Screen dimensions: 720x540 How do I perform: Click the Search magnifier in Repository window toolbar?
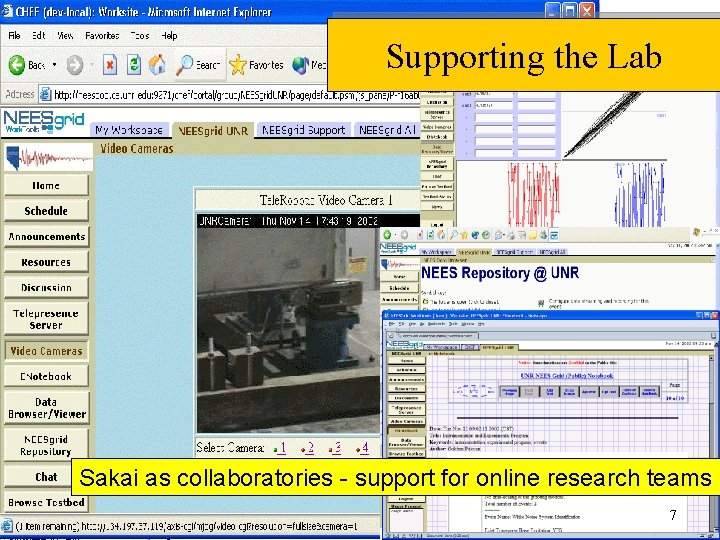click(453, 235)
